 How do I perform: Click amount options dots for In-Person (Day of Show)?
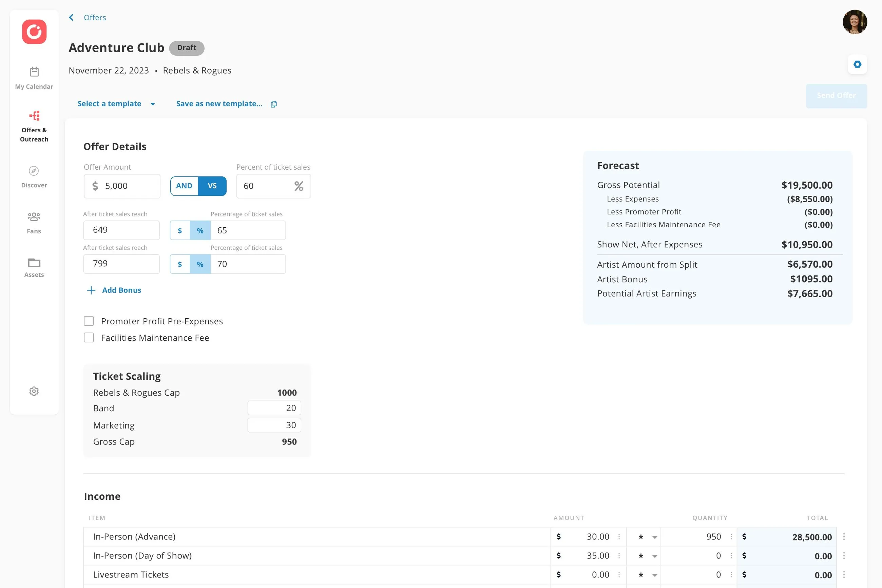click(619, 556)
